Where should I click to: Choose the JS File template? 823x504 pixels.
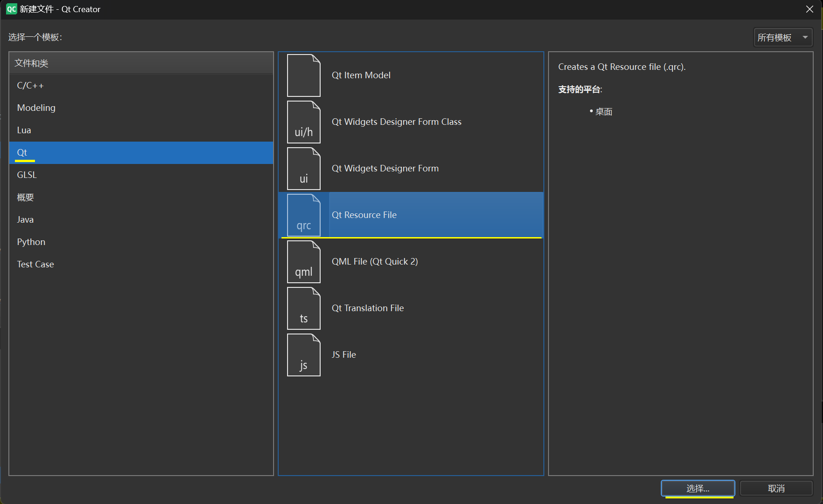coord(411,355)
